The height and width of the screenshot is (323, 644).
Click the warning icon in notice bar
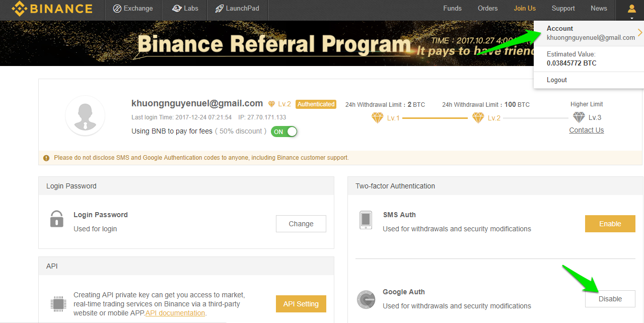46,158
